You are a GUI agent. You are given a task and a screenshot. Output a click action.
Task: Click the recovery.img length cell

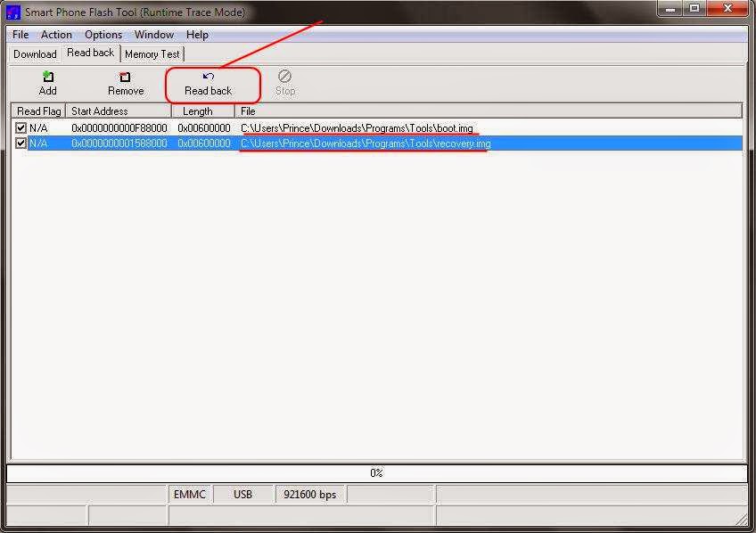pyautogui.click(x=204, y=143)
